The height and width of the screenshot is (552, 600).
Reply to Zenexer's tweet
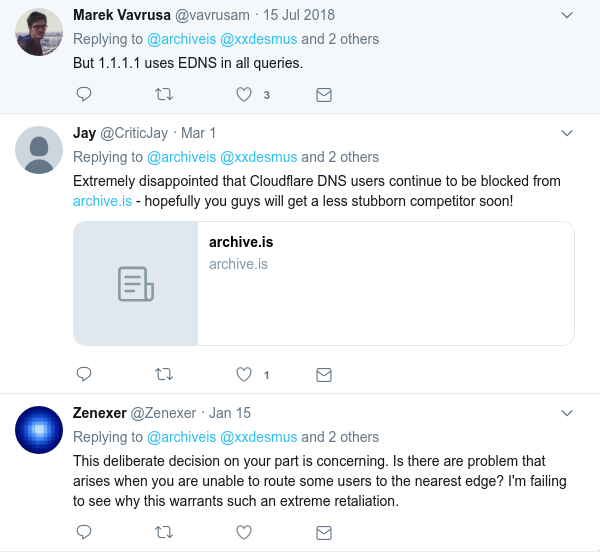click(84, 532)
